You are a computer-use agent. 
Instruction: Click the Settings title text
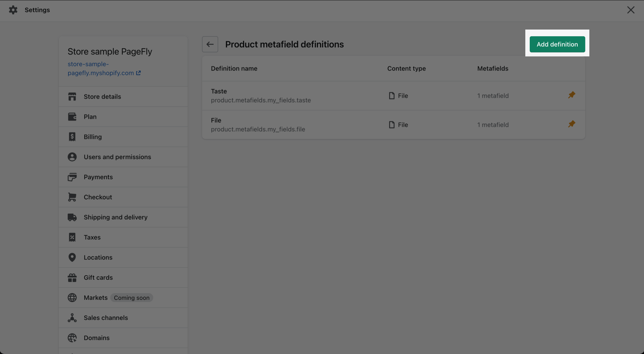[37, 10]
